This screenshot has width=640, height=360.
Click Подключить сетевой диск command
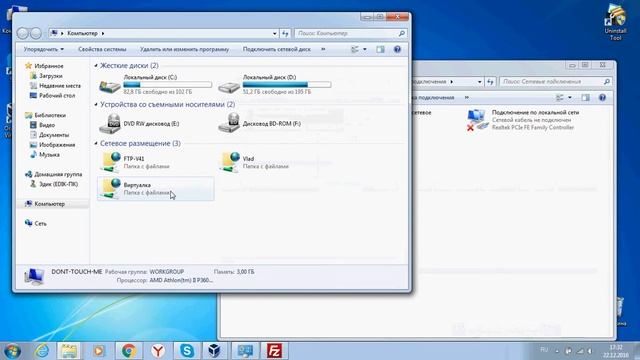276,49
